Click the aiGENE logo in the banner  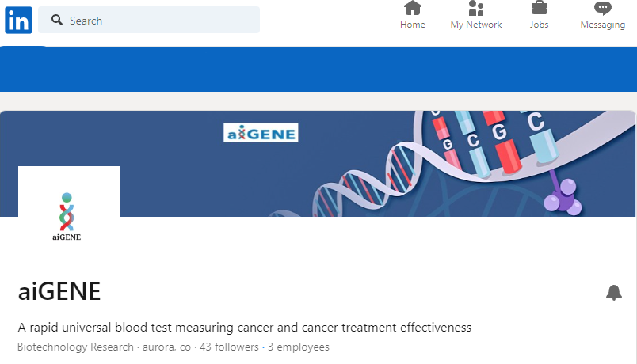click(261, 133)
